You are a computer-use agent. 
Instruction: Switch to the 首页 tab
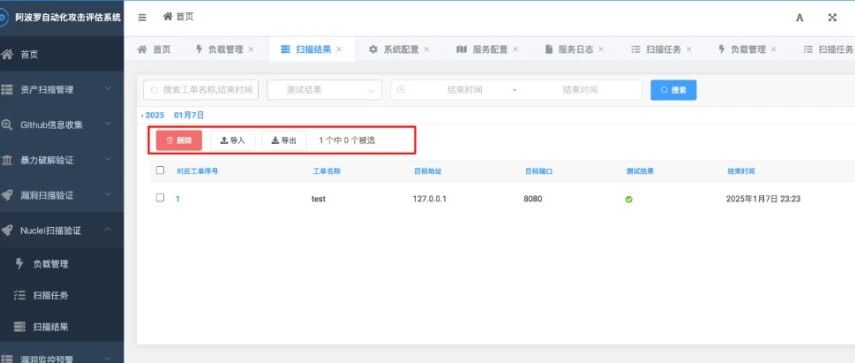click(154, 50)
